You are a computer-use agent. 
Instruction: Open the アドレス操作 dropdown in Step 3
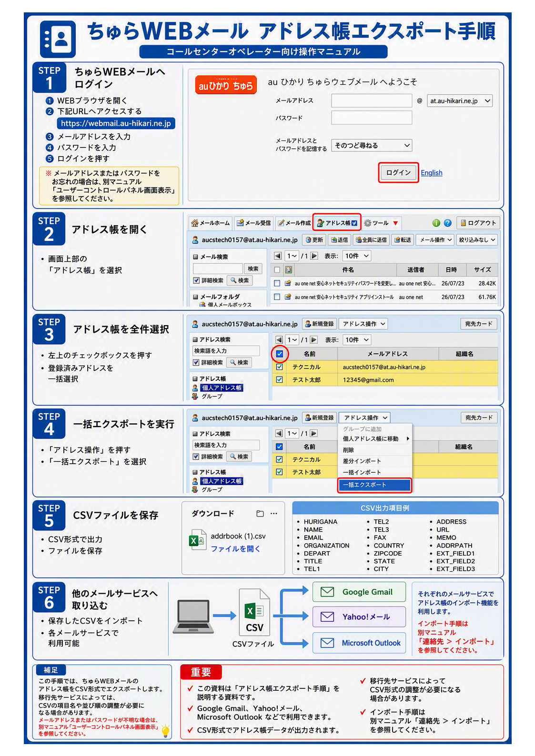pos(363,324)
